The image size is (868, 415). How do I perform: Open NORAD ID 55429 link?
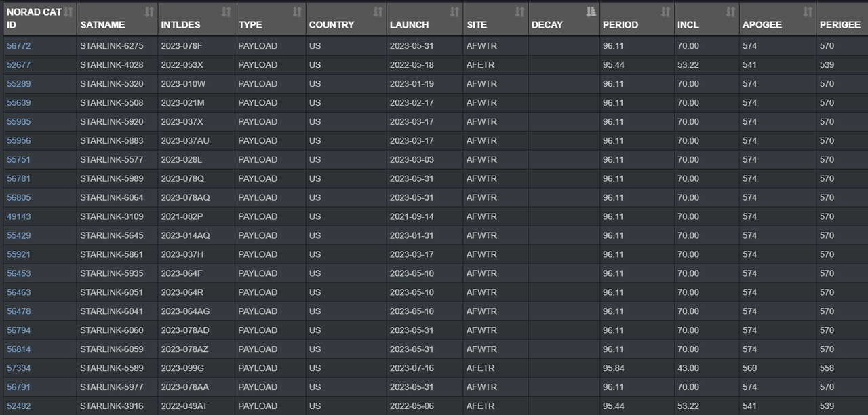[18, 236]
